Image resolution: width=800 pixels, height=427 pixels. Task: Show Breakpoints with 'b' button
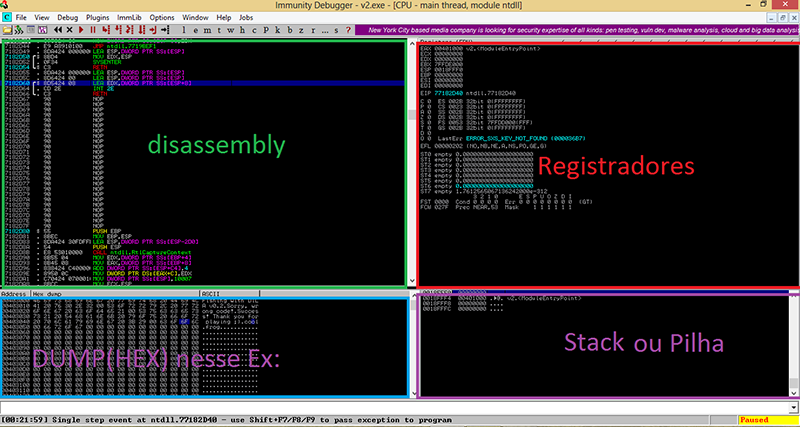tap(289, 30)
